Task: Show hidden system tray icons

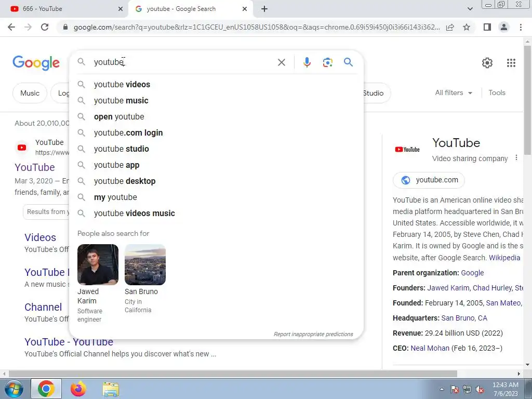Action: (x=442, y=389)
